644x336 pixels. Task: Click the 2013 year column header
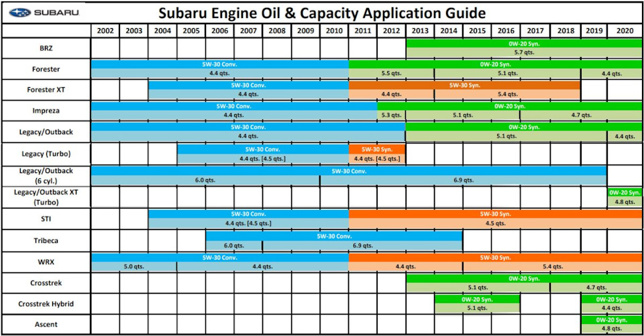(x=420, y=31)
